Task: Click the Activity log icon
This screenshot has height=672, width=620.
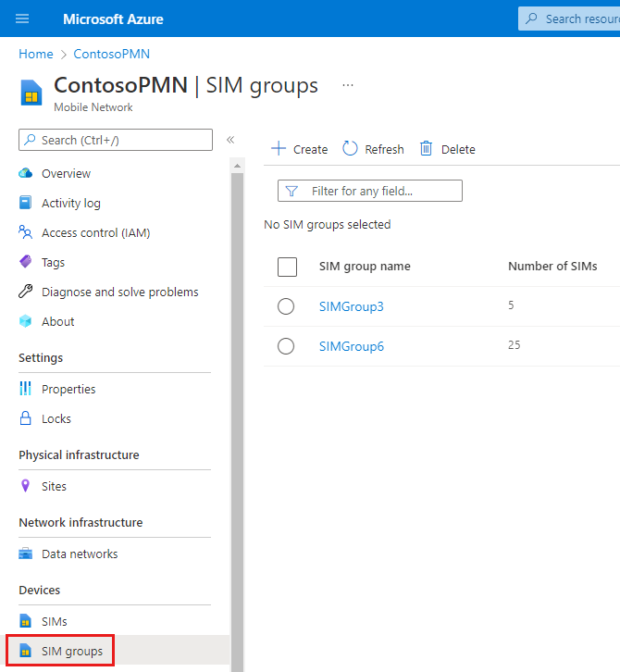Action: click(x=26, y=203)
